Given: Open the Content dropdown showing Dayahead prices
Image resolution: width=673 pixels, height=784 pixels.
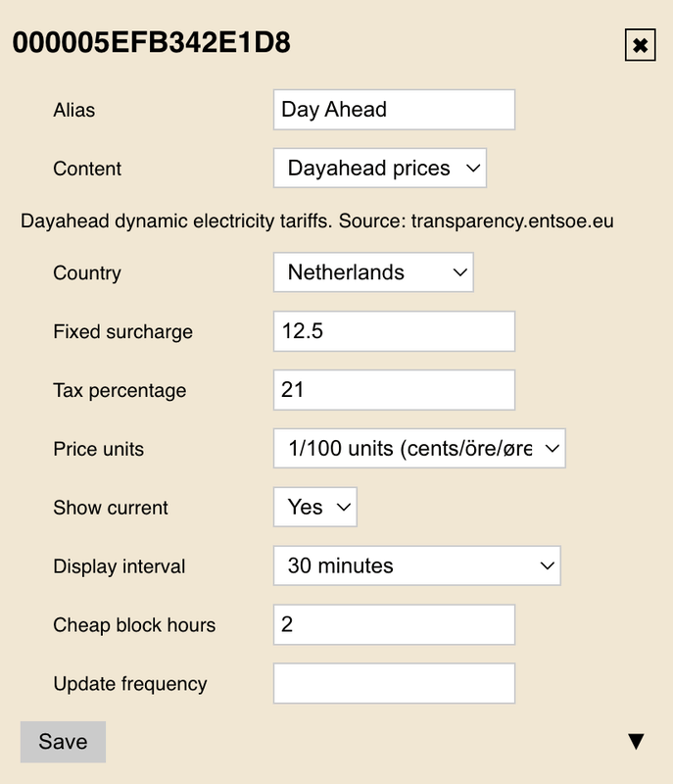Looking at the screenshot, I should pos(379,168).
